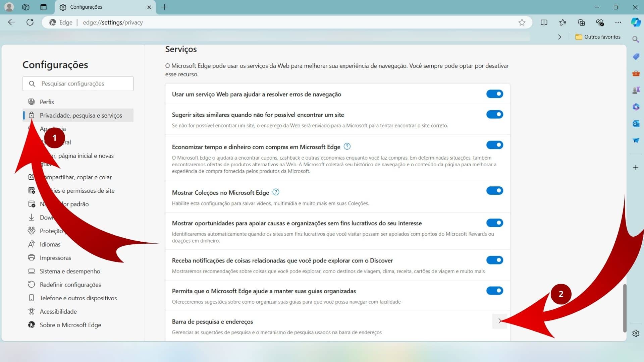Click the Pesquisar configurações search field
This screenshot has width=644, height=362.
78,83
